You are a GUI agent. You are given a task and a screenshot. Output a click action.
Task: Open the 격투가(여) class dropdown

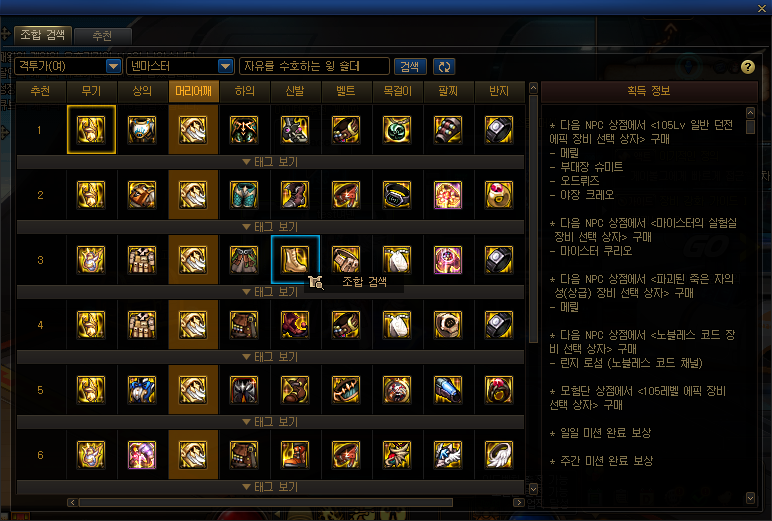[x=68, y=66]
